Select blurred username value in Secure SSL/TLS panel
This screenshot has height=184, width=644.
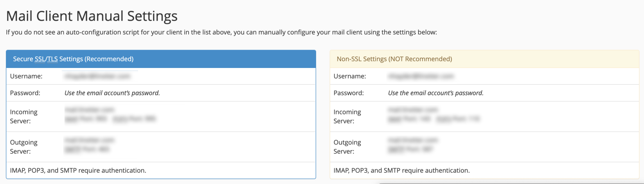pyautogui.click(x=97, y=76)
